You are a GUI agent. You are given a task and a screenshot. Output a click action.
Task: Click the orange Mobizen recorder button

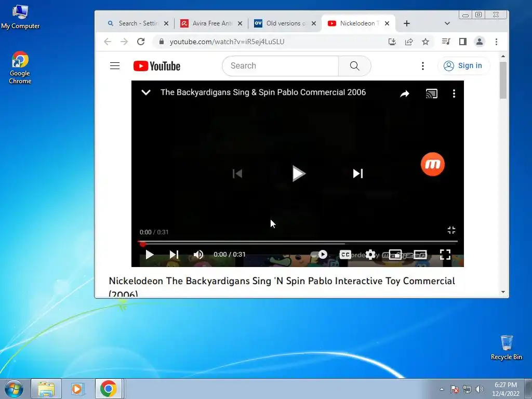point(433,164)
